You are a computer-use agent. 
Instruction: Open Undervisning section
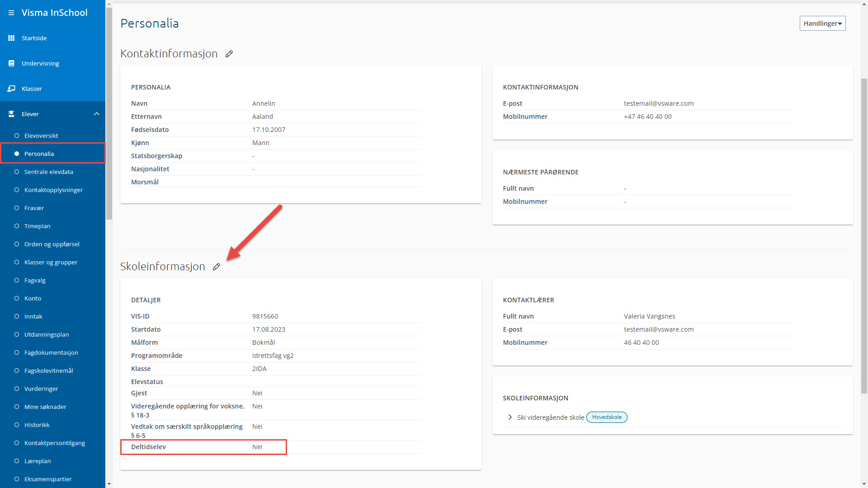[x=40, y=63]
